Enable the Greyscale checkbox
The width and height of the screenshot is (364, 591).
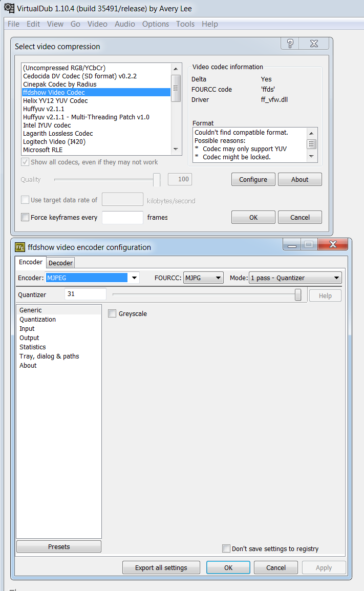tap(112, 313)
